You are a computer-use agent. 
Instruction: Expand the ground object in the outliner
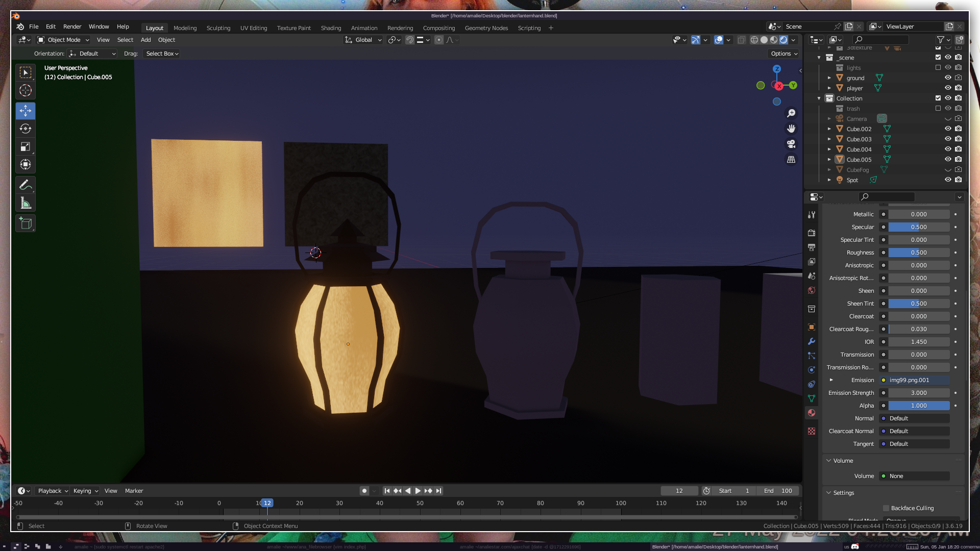pyautogui.click(x=829, y=78)
